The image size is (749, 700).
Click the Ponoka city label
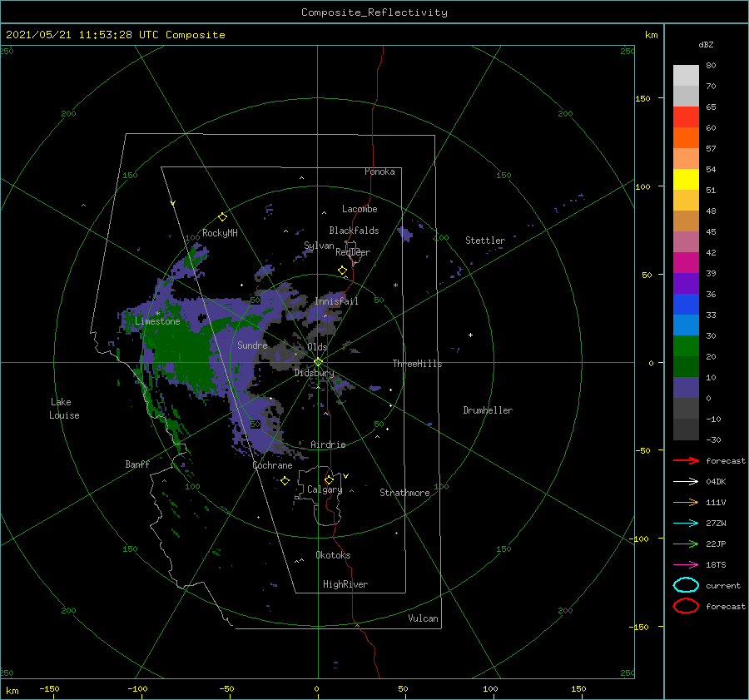tap(379, 171)
